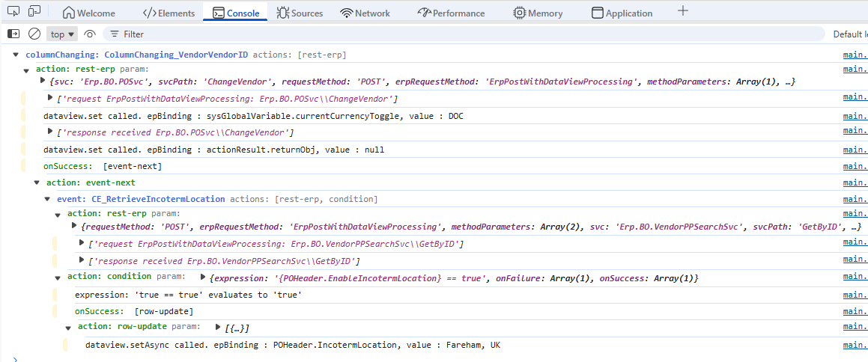868x362 pixels.
Task: Switch to the Network tab
Action: [365, 13]
